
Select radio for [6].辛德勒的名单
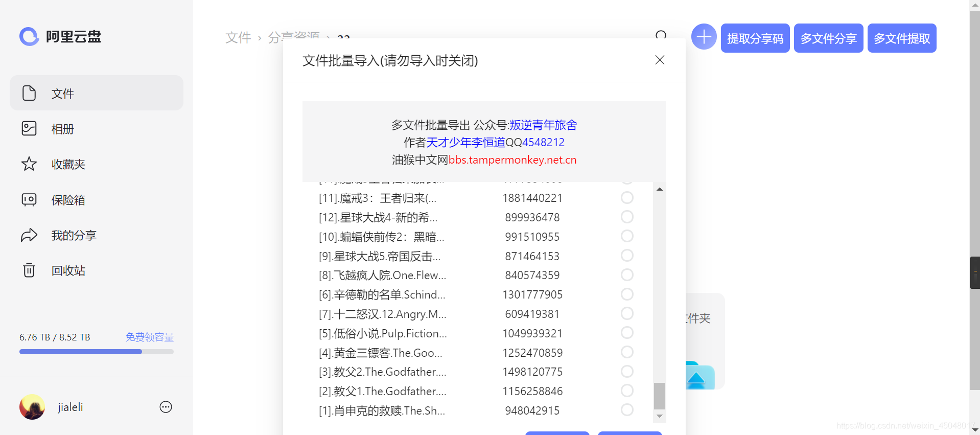pos(627,294)
